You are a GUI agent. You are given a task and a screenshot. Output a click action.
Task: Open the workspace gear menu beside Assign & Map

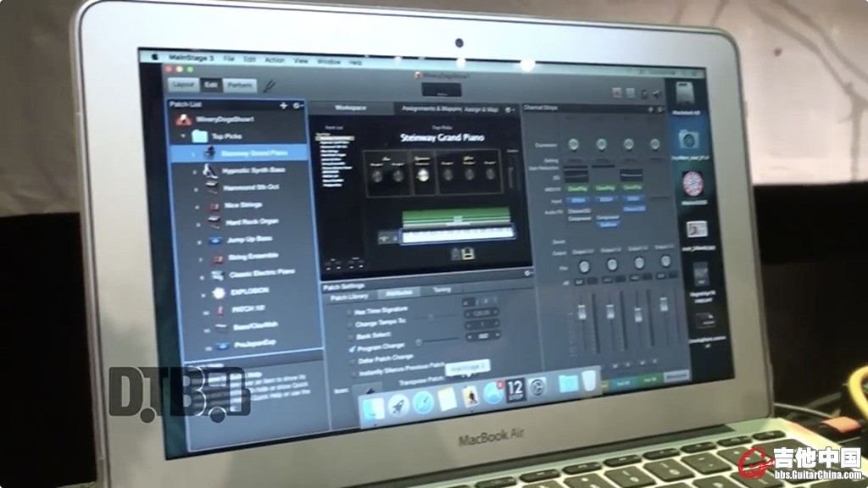[509, 110]
